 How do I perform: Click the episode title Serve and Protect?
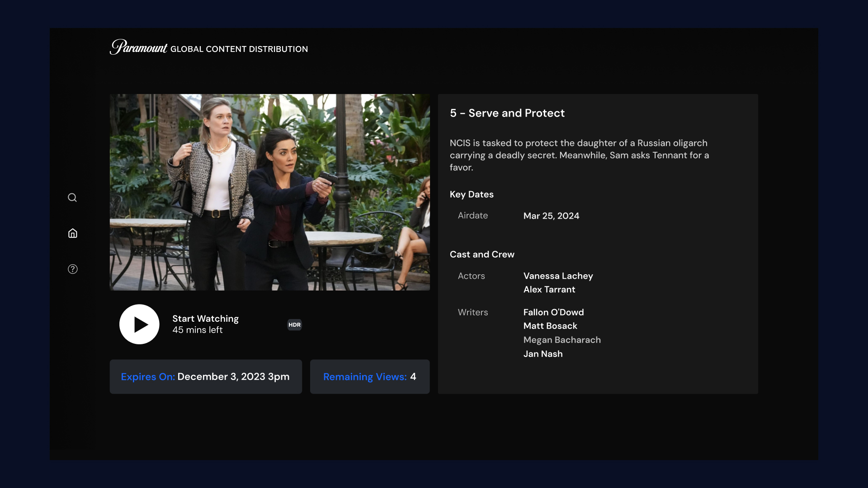507,113
